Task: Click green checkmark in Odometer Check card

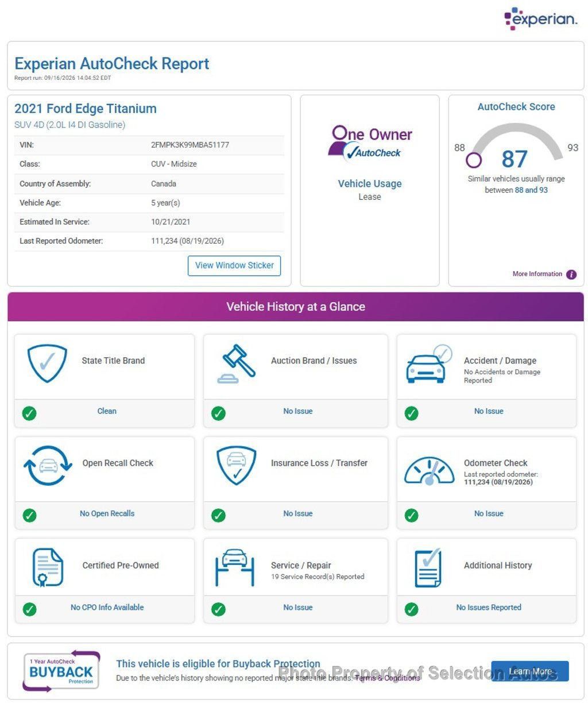Action: 411,515
